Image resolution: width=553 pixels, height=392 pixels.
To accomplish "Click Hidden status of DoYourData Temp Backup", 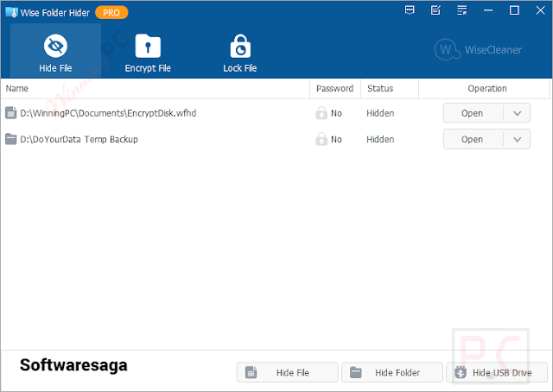I will (380, 139).
